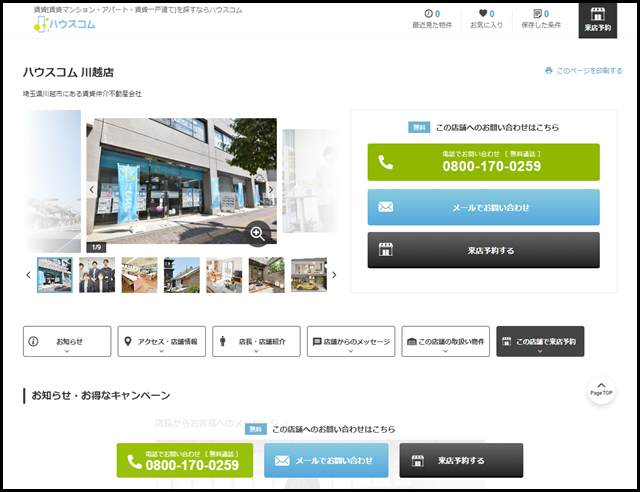Select bell tower thumbnail
Viewport: 640px width, 492px height.
pyautogui.click(x=182, y=275)
